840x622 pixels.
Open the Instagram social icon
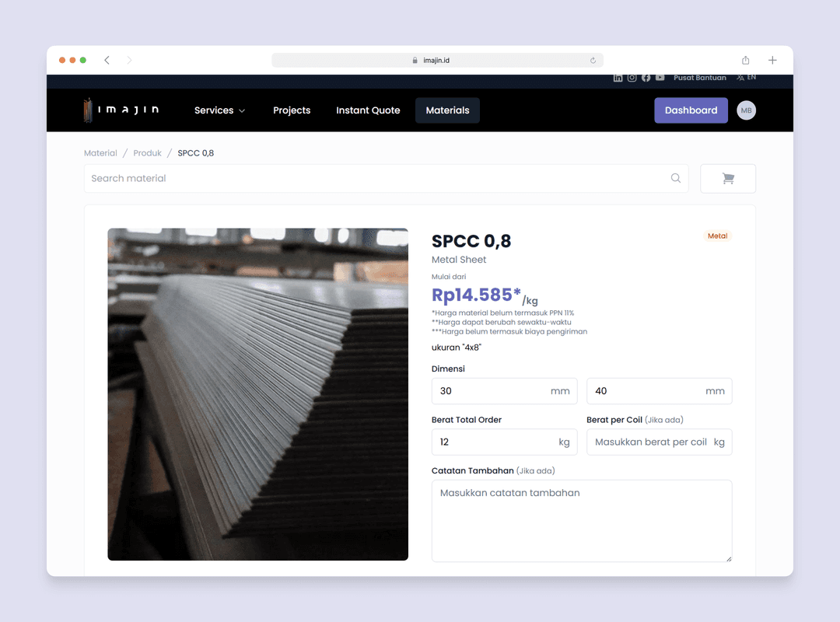pyautogui.click(x=632, y=78)
